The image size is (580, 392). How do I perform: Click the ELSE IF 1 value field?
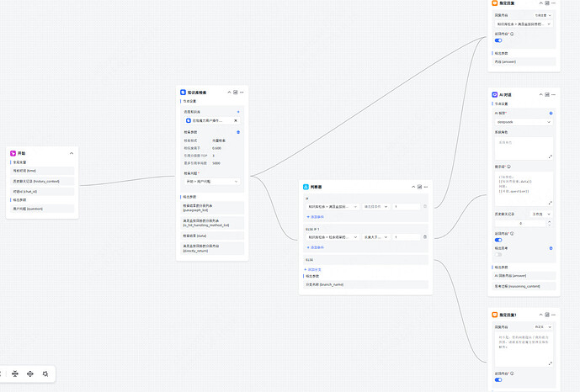(x=407, y=237)
